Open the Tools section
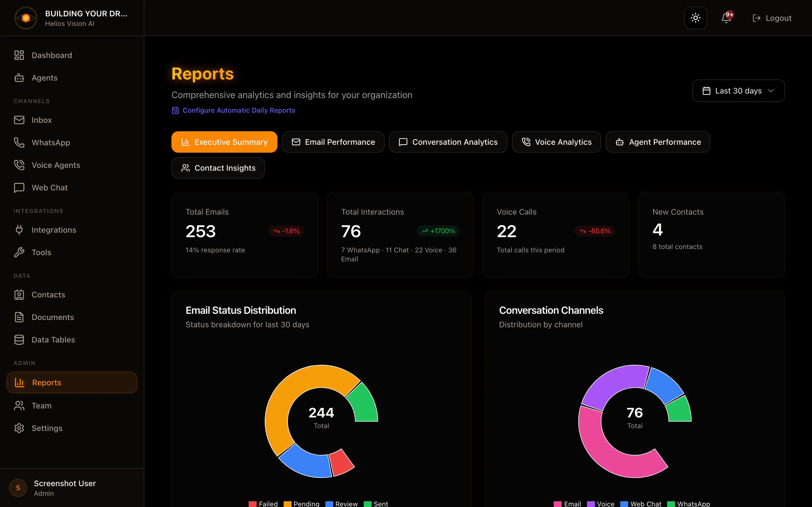 click(42, 252)
